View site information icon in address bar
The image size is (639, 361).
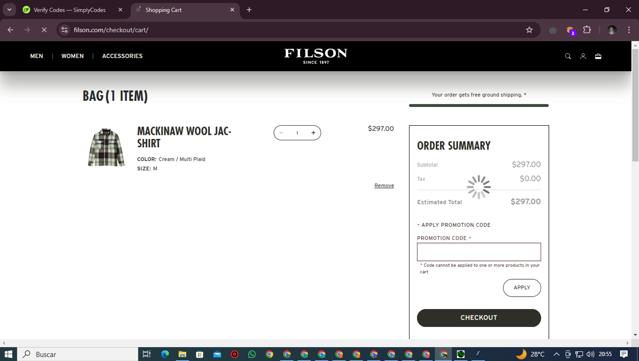click(64, 30)
